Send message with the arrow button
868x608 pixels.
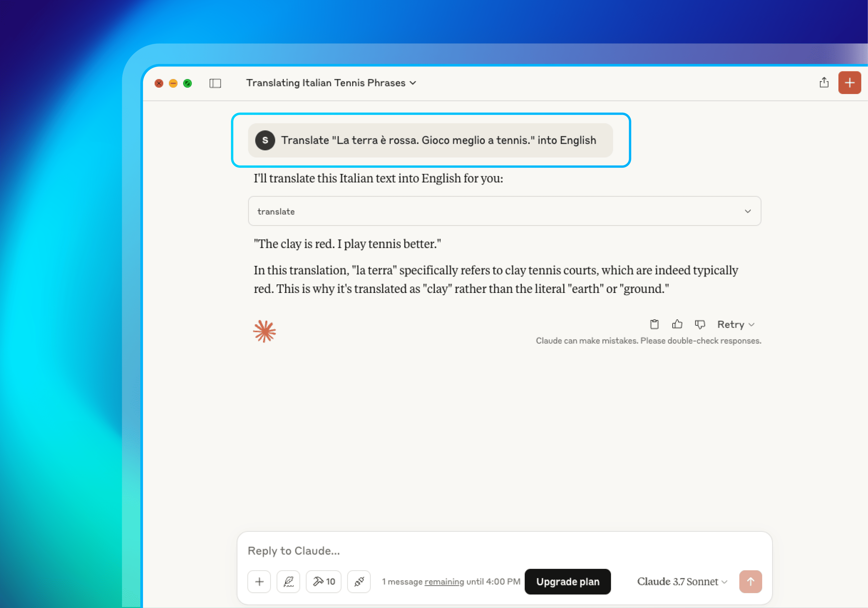(750, 582)
